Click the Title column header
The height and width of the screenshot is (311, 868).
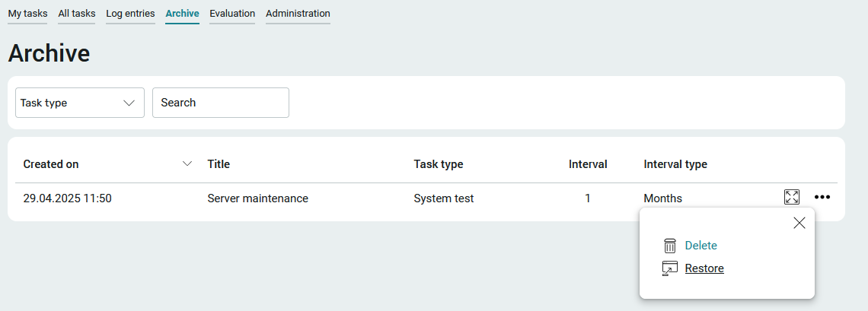tap(219, 164)
